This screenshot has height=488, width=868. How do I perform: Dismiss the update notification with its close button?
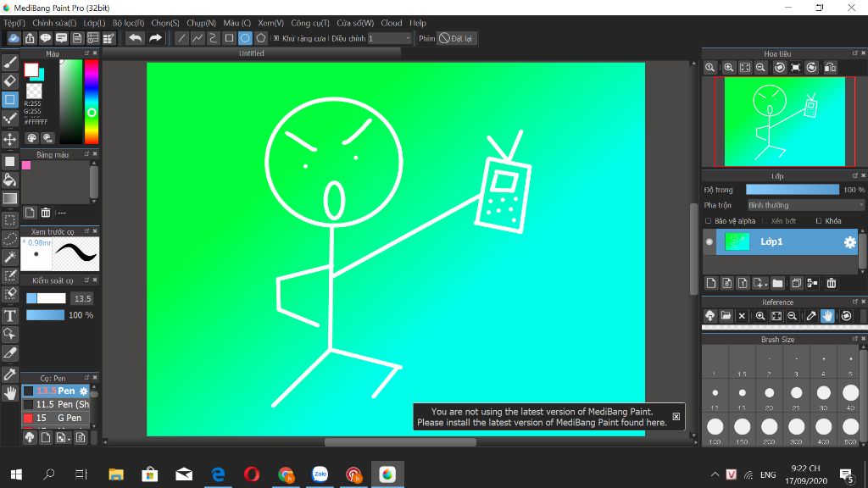(x=676, y=417)
